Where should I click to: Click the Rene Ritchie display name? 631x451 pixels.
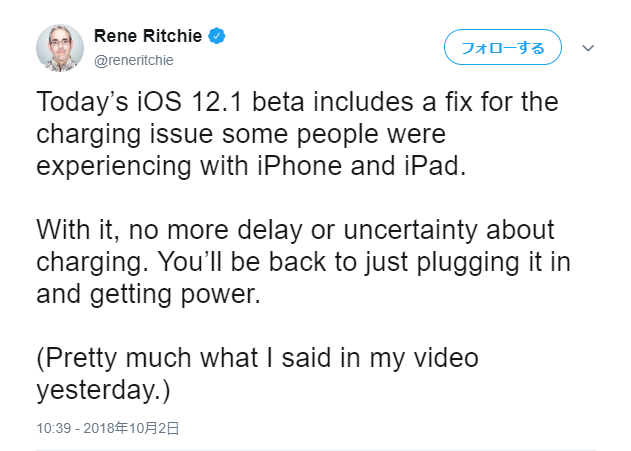[148, 36]
